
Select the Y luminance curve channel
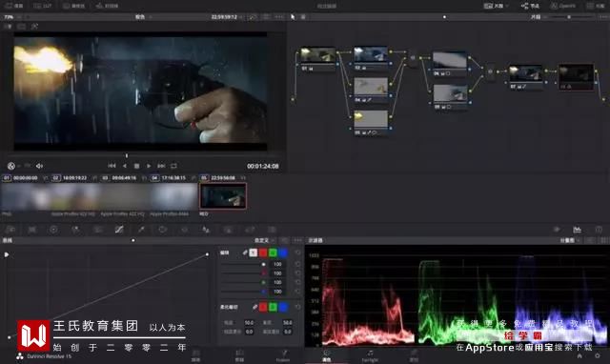click(x=254, y=253)
